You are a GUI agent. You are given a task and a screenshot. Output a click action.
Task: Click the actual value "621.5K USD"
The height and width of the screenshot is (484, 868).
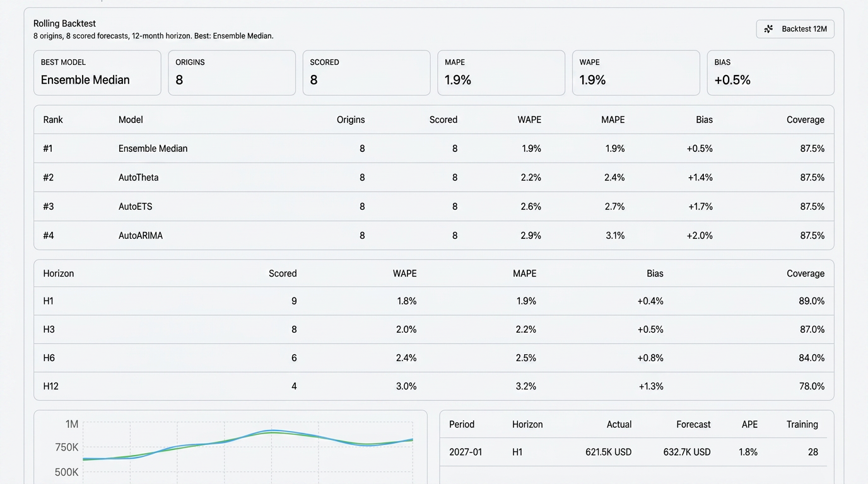pos(608,452)
